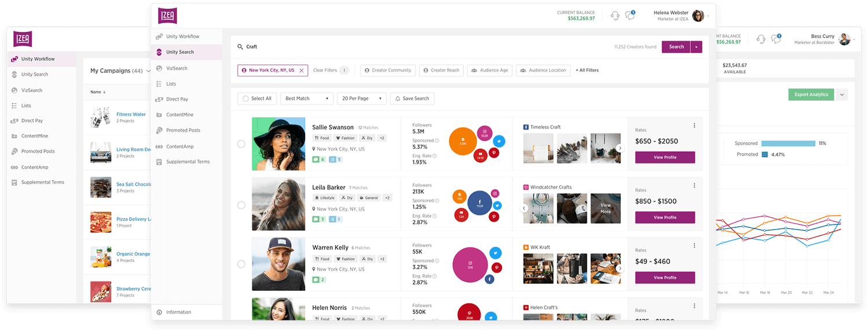Image resolution: width=868 pixels, height=332 pixels.
Task: Click the Facebook bubble in Leila Barker's row
Action: tap(480, 204)
